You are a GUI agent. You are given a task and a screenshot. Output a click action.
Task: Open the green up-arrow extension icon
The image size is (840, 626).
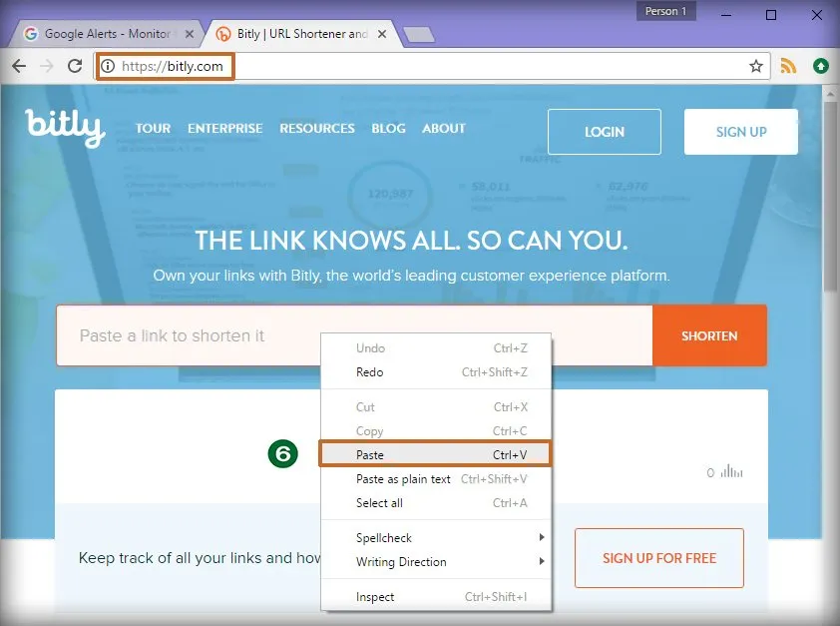coord(821,66)
